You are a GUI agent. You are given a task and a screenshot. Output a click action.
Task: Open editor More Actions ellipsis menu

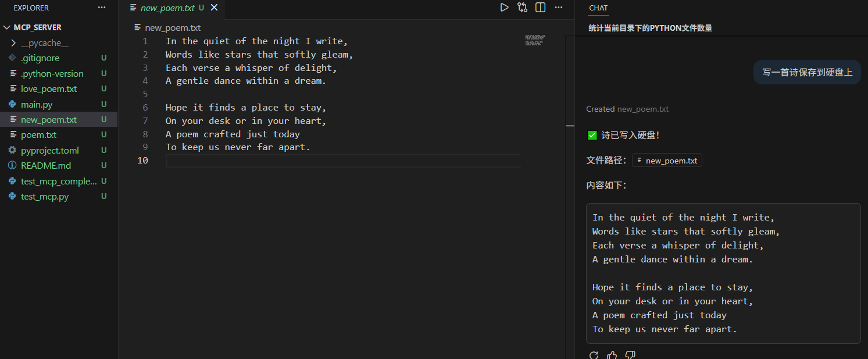coord(558,8)
